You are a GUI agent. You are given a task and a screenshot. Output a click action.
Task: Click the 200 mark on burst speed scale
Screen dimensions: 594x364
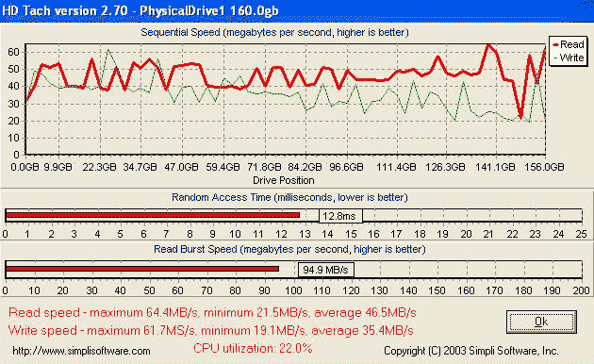581,290
